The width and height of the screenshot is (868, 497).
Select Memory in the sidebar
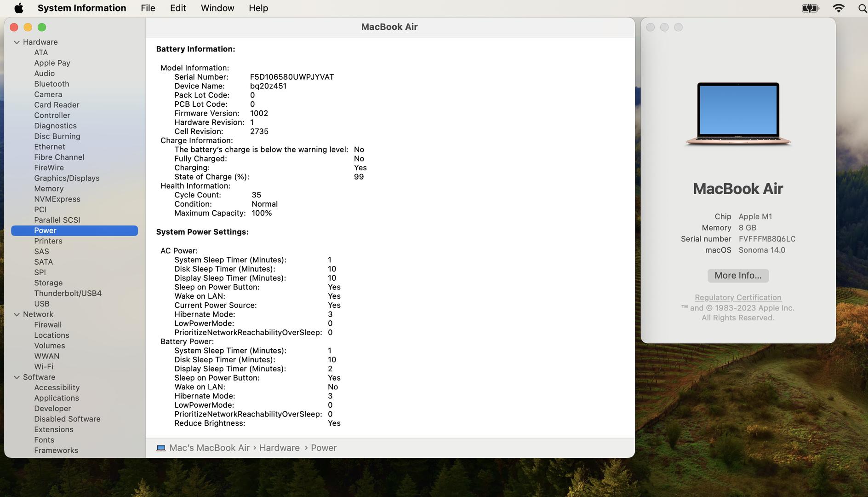[x=49, y=189]
